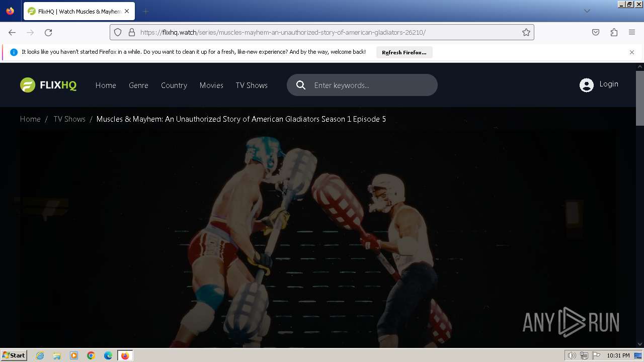
Task: Open the TV Shows nav item
Action: tap(252, 85)
